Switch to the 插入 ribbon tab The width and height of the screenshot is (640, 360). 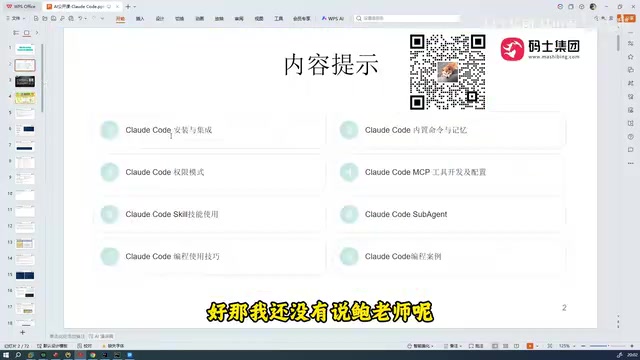(140, 19)
